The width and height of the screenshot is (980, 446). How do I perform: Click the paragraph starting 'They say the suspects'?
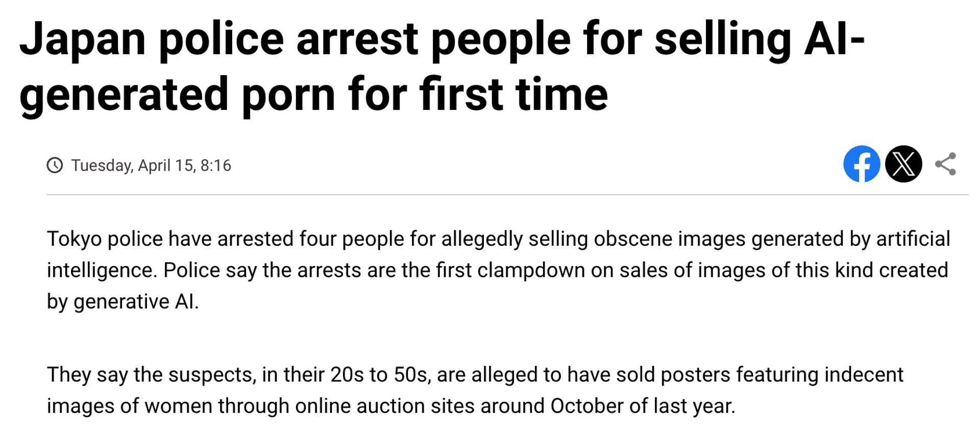click(x=475, y=390)
